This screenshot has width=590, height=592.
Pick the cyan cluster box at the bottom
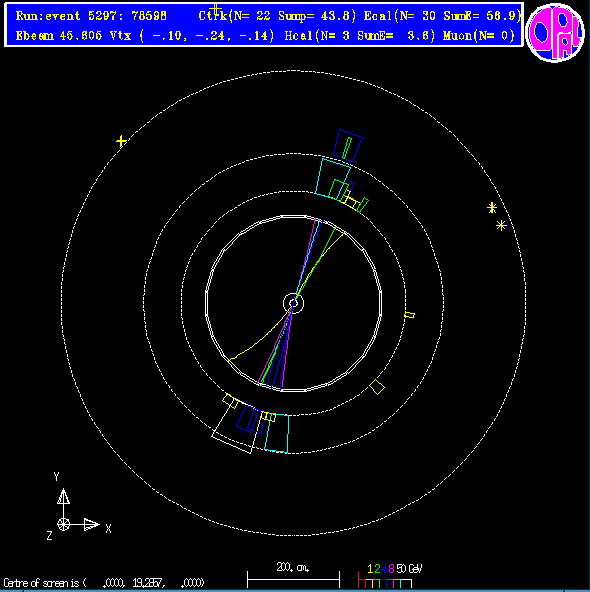pyautogui.click(x=277, y=433)
